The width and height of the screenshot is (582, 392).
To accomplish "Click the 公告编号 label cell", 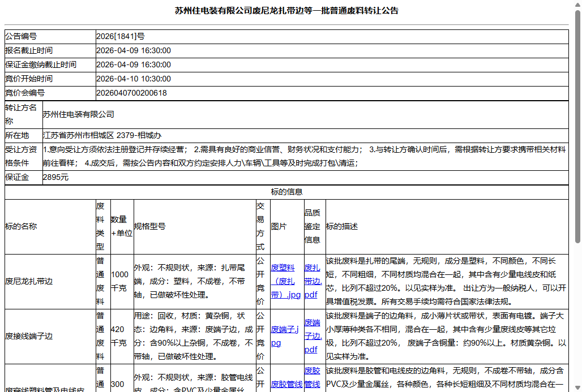I will 50,36.
